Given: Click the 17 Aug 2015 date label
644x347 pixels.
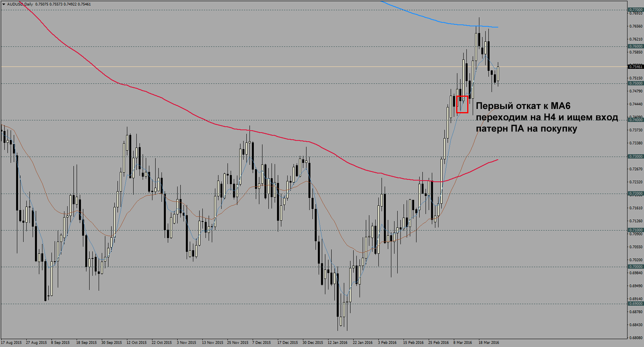Looking at the screenshot, I should pyautogui.click(x=11, y=343).
